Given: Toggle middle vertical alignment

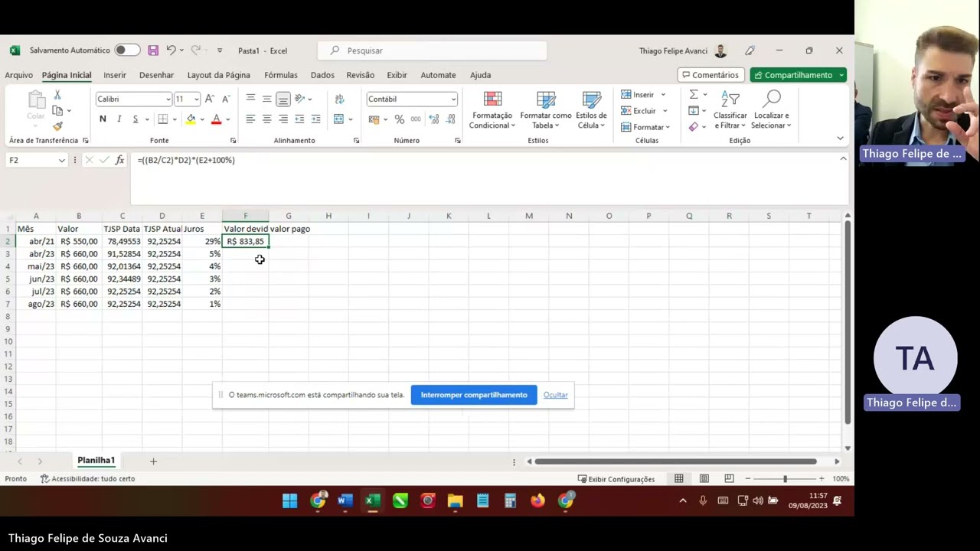Looking at the screenshot, I should coord(266,99).
